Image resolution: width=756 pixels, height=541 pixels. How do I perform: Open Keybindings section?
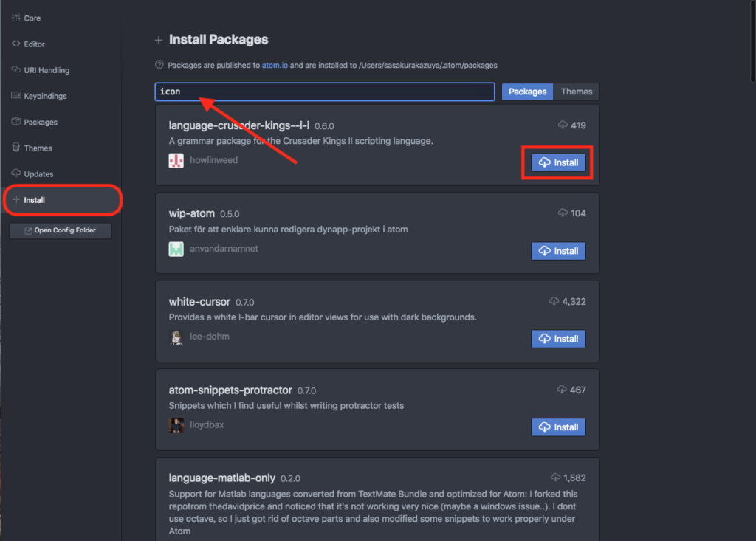(x=61, y=96)
